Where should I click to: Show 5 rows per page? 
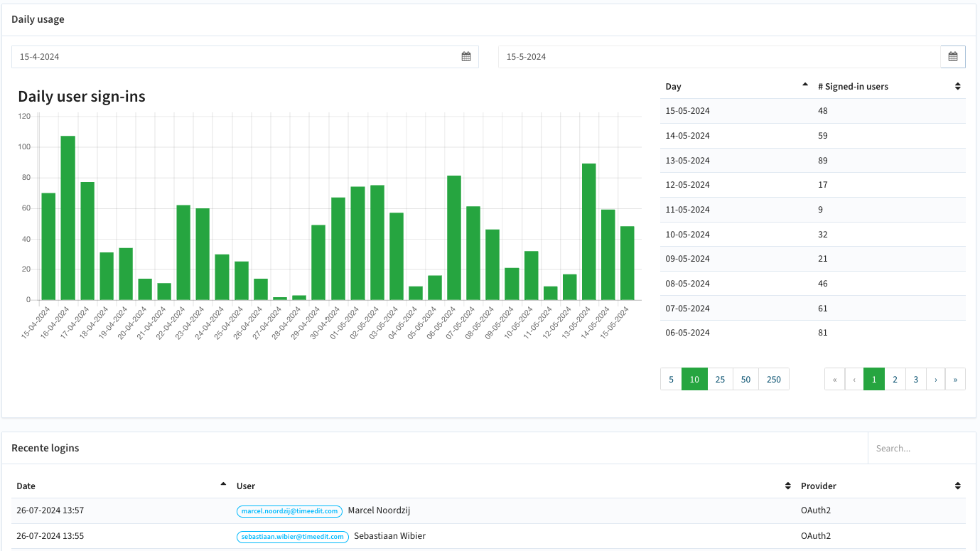[x=671, y=379]
